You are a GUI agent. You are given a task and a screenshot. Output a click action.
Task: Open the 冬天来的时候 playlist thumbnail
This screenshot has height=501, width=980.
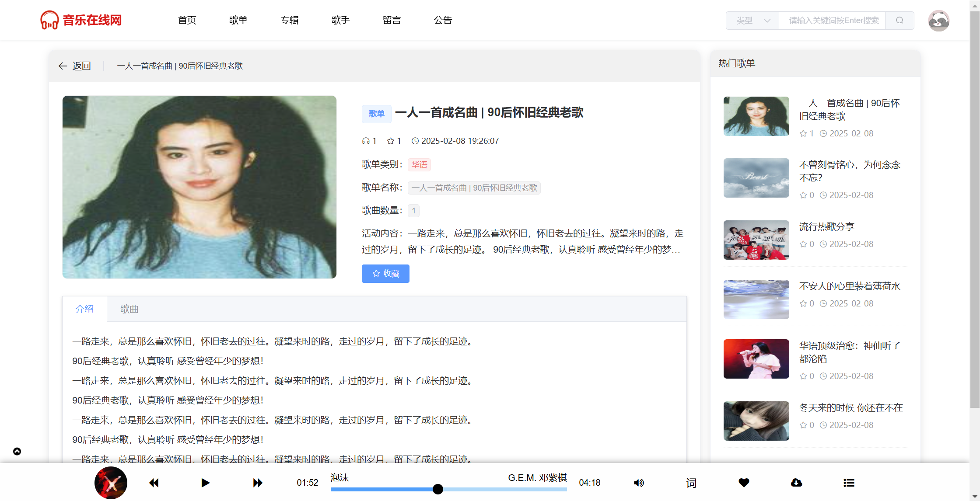coord(756,421)
